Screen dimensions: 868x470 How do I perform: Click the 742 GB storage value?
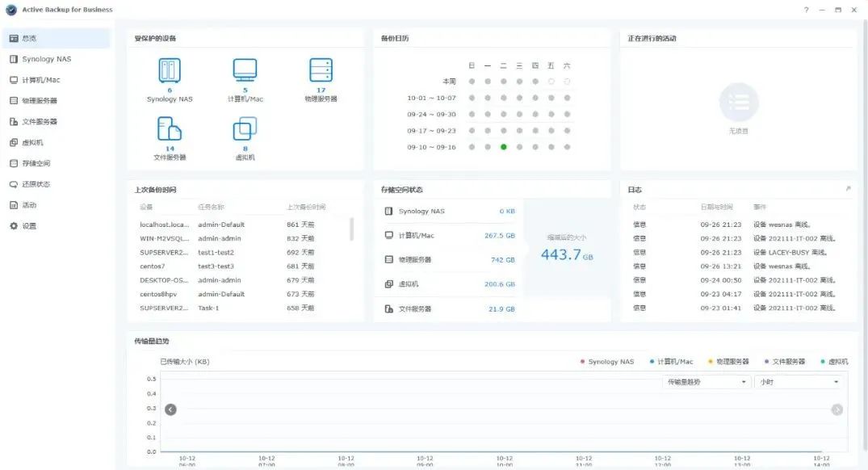tap(503, 260)
